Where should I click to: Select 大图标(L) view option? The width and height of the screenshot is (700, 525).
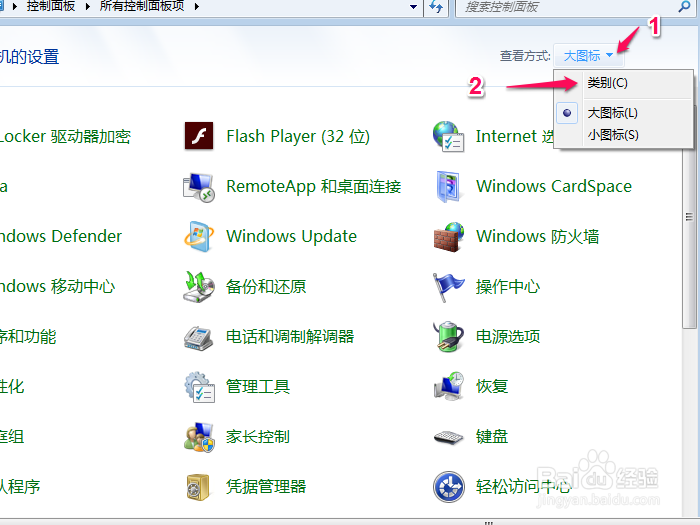tap(624, 113)
